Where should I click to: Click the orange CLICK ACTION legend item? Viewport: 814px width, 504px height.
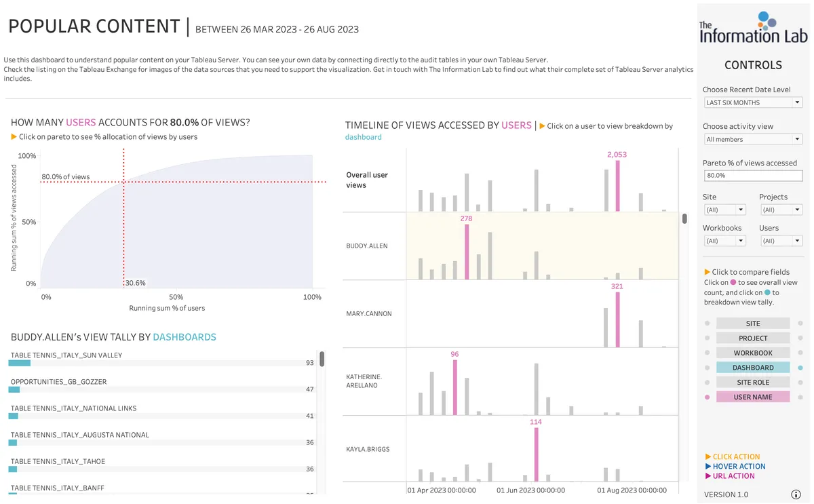coord(733,457)
